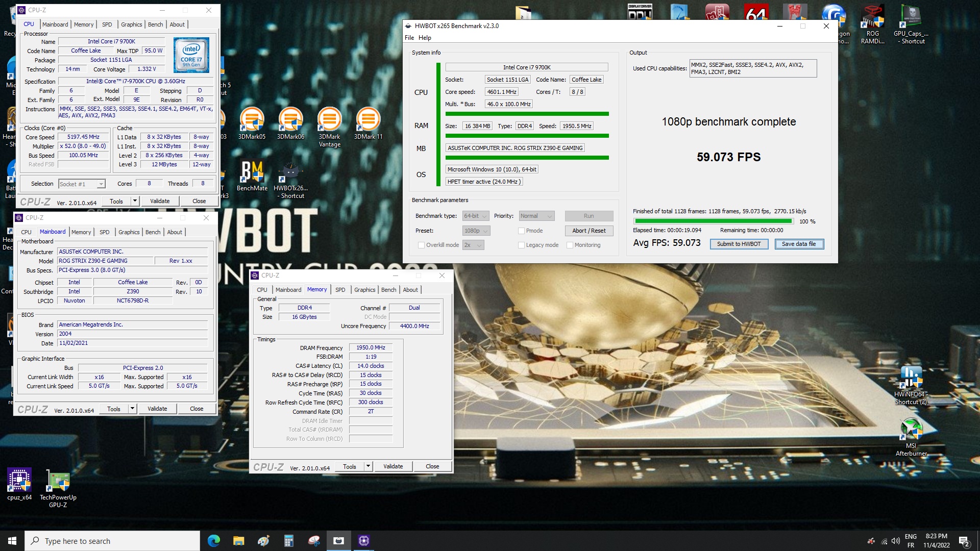
Task: Open the HWBOTx26... Shortcut desktop icon
Action: 290,180
